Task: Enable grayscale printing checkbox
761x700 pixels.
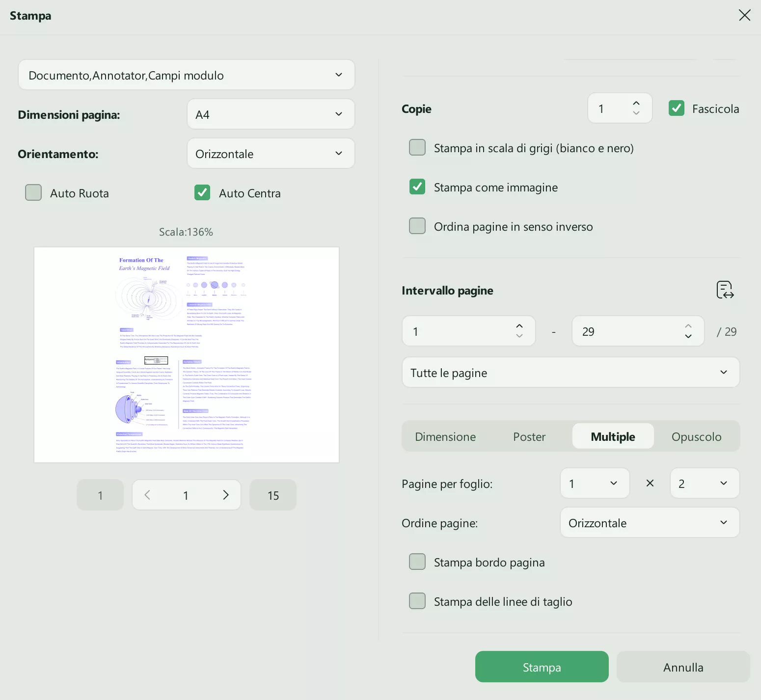Action: 417,148
